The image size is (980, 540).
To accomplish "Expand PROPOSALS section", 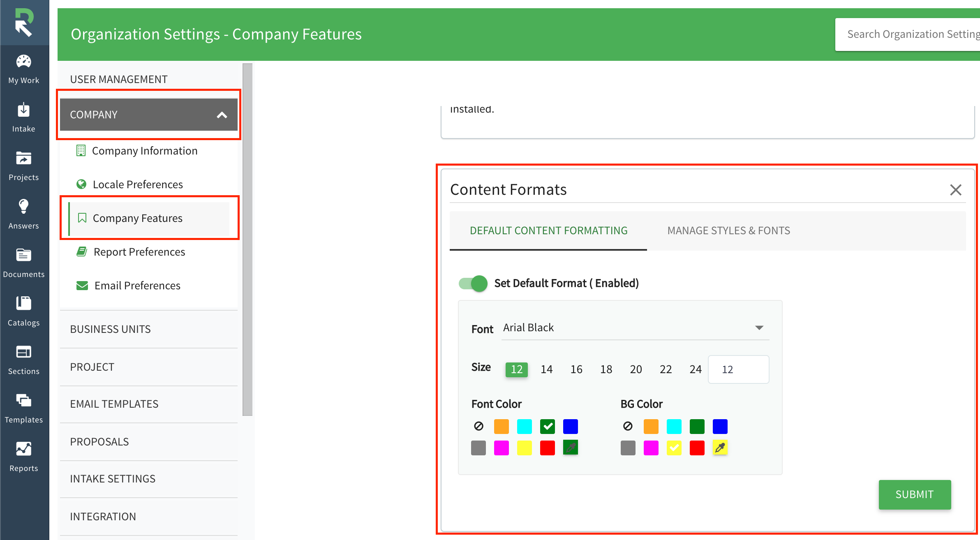I will pos(149,442).
